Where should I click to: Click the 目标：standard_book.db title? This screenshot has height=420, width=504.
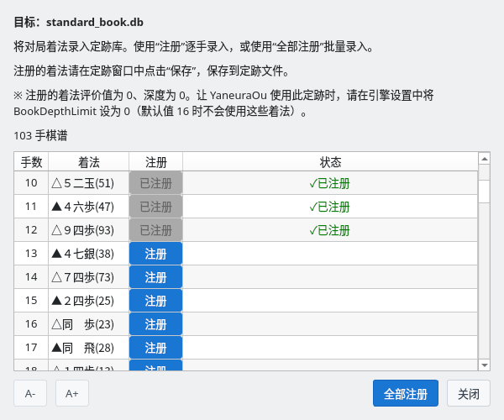click(78, 22)
